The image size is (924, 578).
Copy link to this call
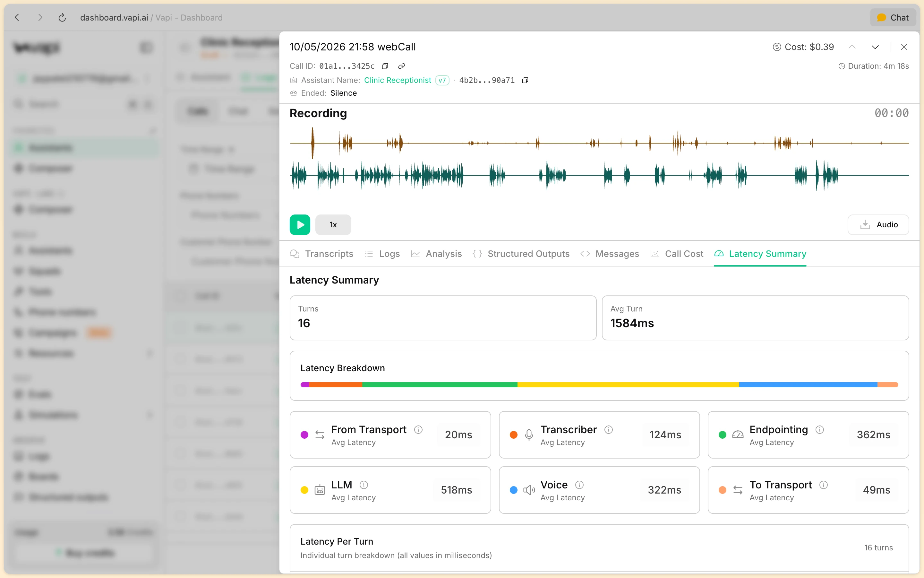tap(401, 66)
